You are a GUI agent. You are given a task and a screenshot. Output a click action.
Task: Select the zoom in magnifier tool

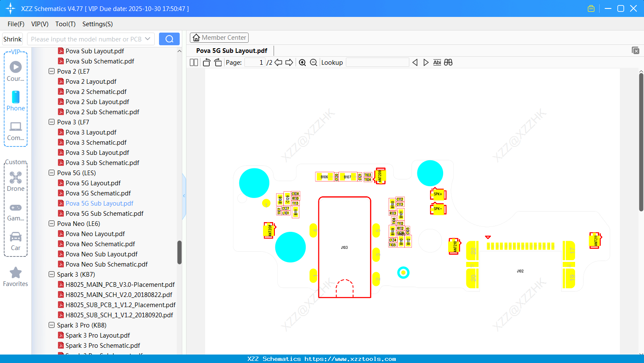pyautogui.click(x=302, y=62)
